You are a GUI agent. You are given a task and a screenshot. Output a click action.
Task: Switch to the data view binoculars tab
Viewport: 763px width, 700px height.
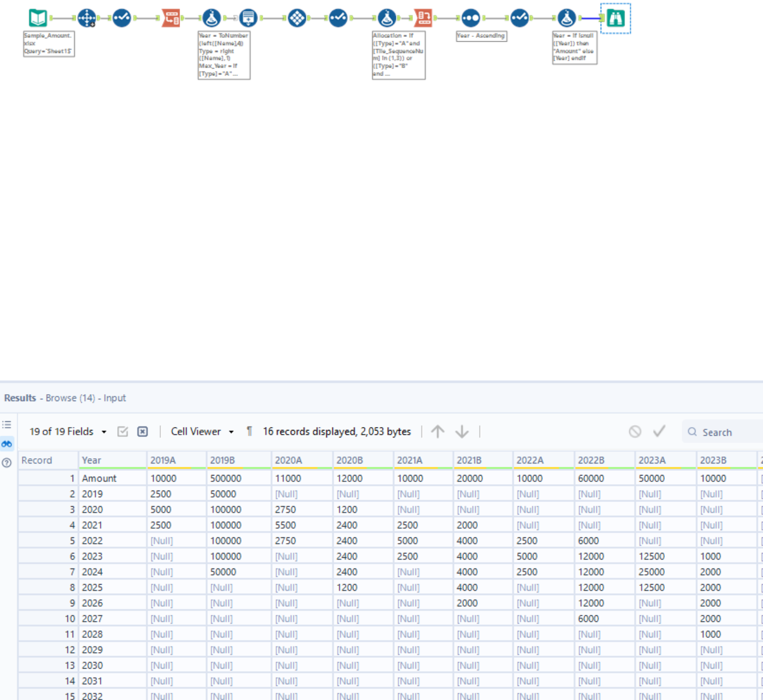7,444
